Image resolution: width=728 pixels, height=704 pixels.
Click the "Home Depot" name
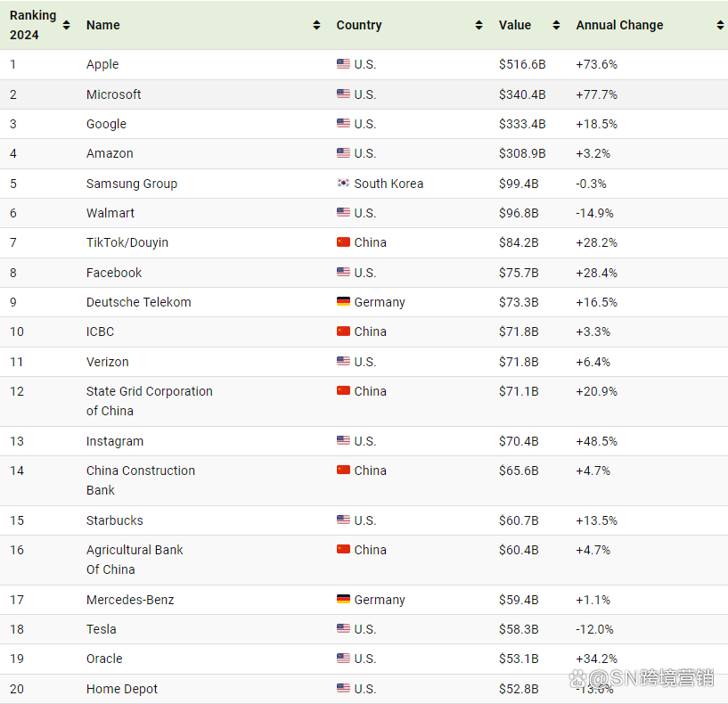(x=122, y=689)
